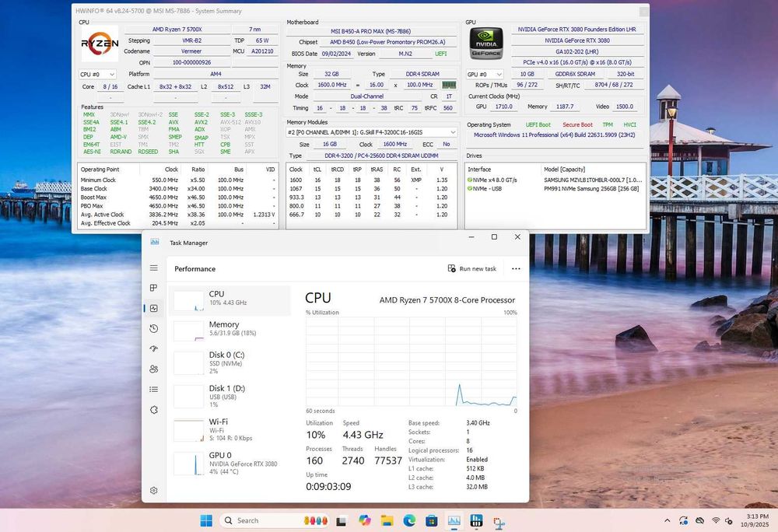
Task: Click the cloud-off OneDrive tray icon
Action: coord(699,520)
